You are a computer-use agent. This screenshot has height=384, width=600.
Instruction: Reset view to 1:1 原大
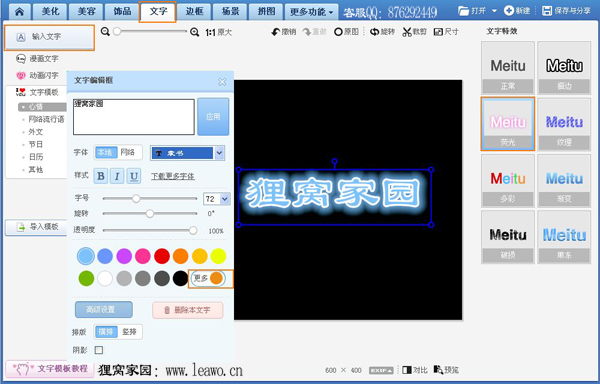point(218,33)
